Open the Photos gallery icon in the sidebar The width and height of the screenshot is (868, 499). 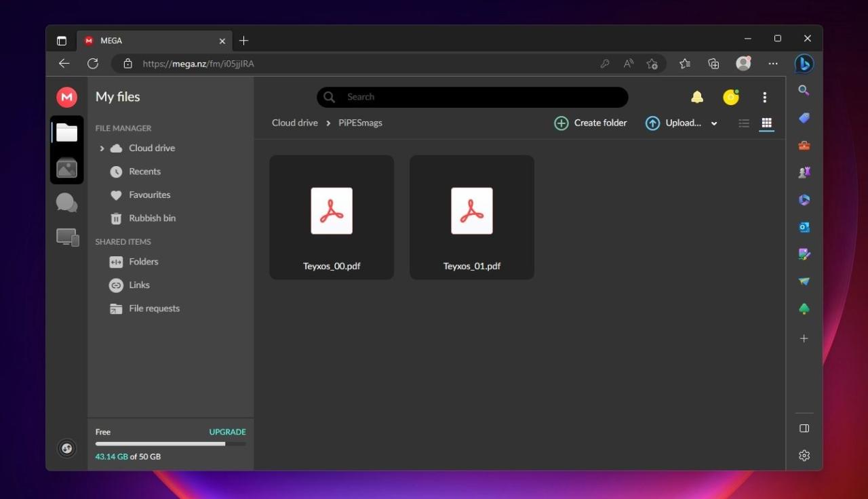click(66, 167)
